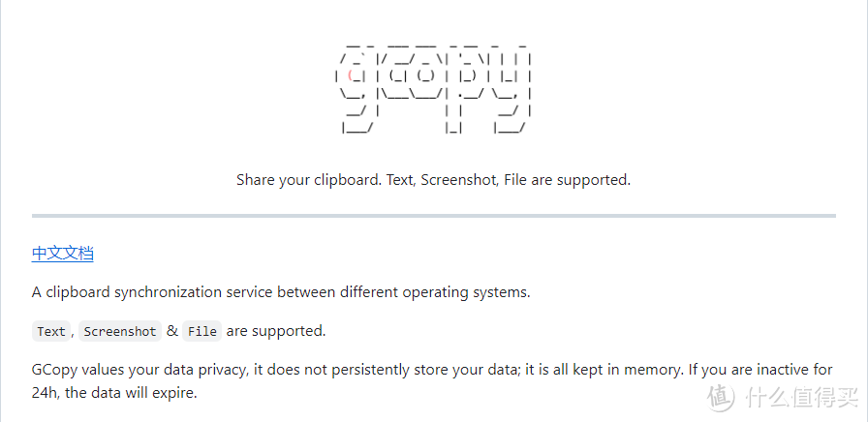Click '24h, the data will expire' line
Screen dimensions: 868x422
114,393
